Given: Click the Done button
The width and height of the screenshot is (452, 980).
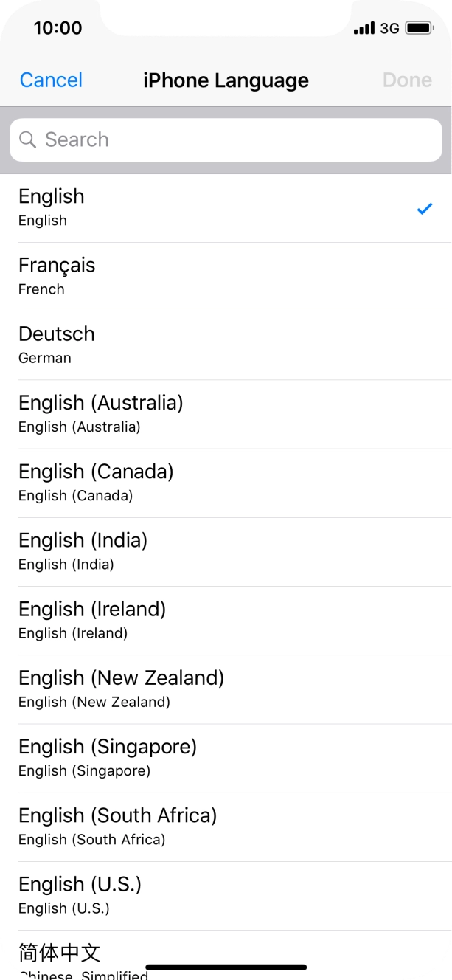Looking at the screenshot, I should coord(407,80).
